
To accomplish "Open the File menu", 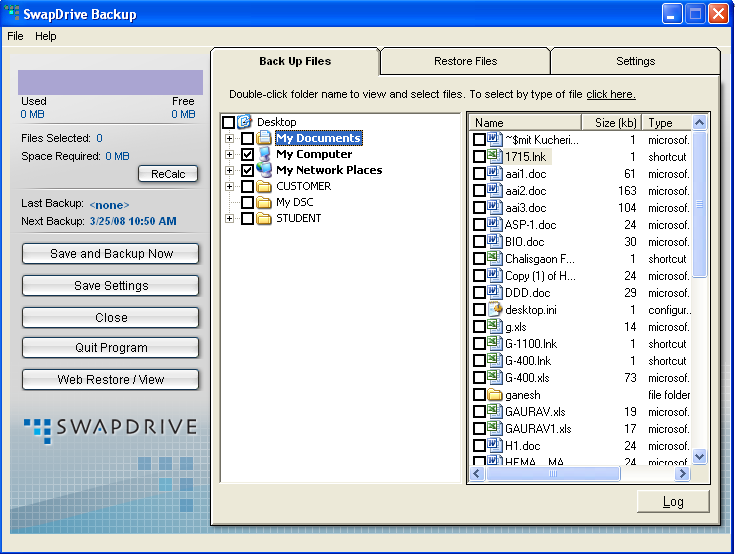I will click(15, 36).
